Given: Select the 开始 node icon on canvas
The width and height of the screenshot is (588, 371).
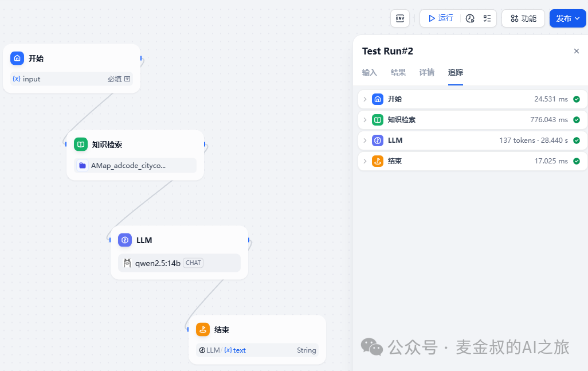Looking at the screenshot, I should (17, 58).
